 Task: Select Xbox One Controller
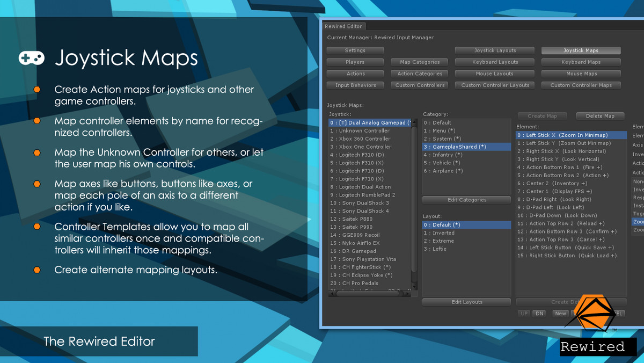tap(370, 147)
